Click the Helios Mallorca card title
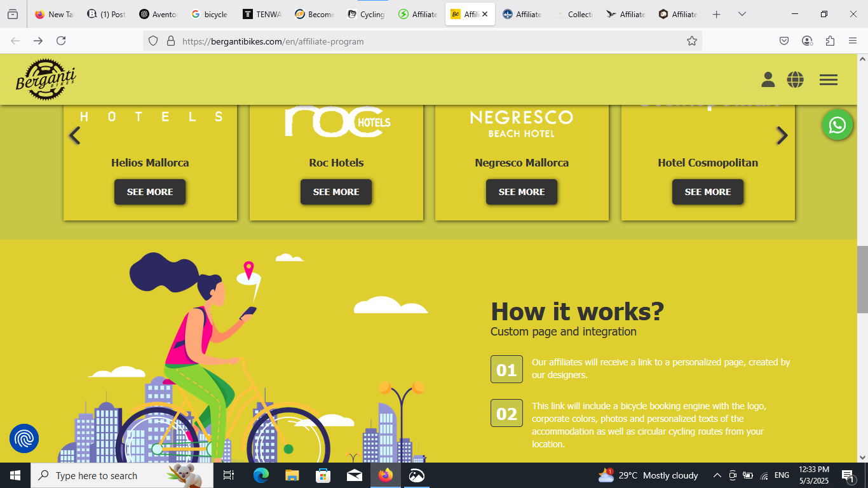The image size is (868, 488). [x=150, y=163]
